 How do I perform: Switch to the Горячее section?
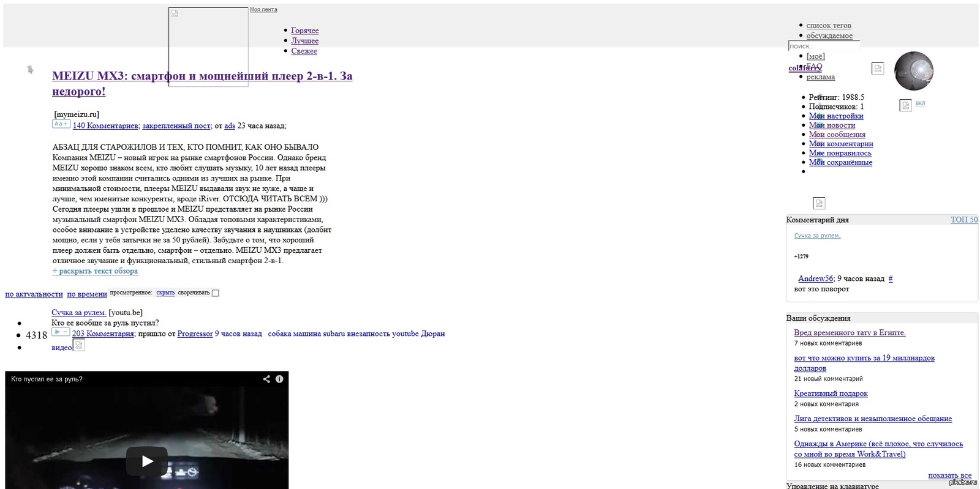[304, 31]
